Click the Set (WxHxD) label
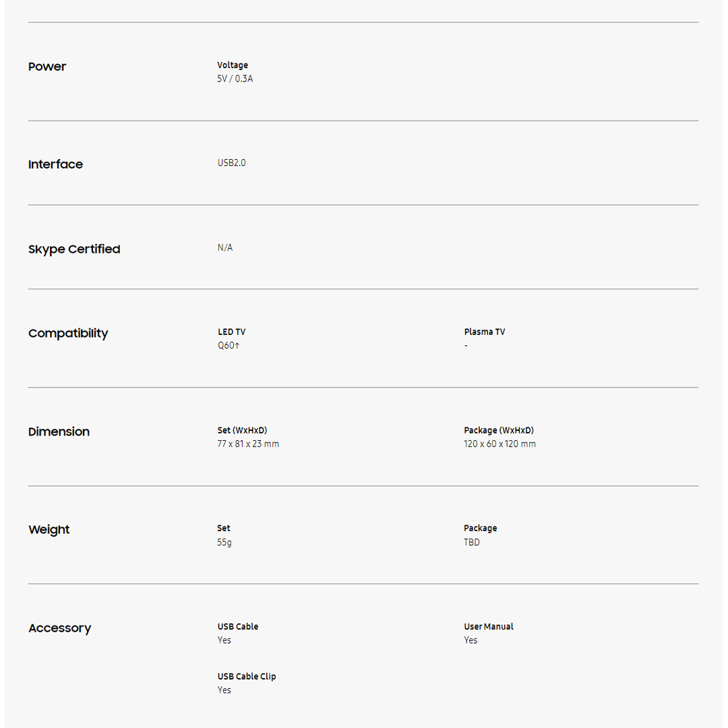The image size is (728, 728). click(x=242, y=431)
